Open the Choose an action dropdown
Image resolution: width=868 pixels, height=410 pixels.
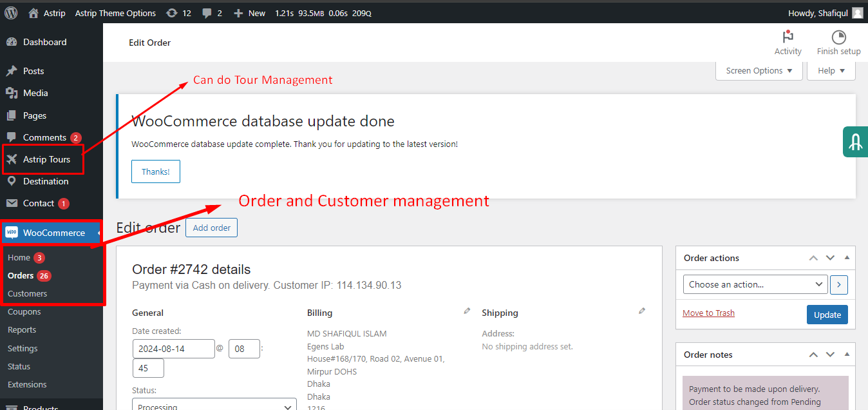coord(755,284)
